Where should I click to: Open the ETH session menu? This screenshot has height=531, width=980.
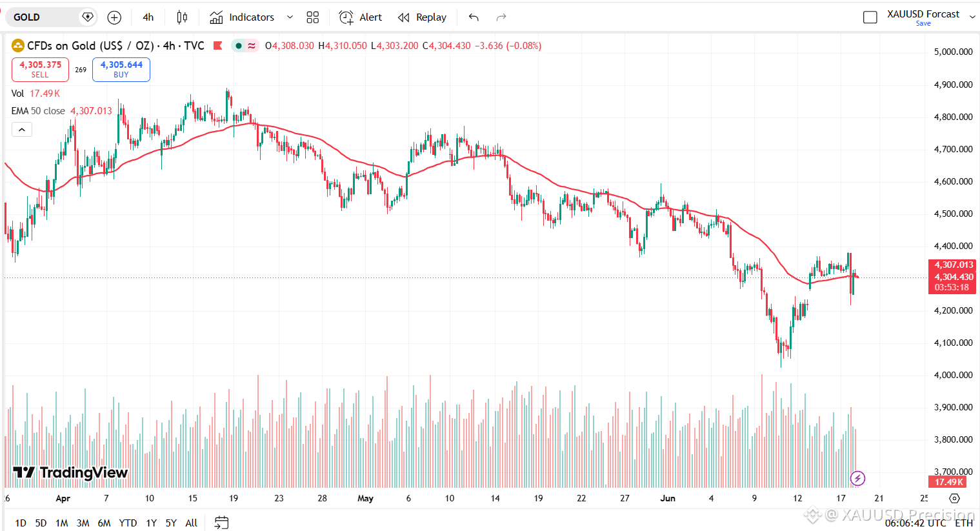[x=964, y=523]
